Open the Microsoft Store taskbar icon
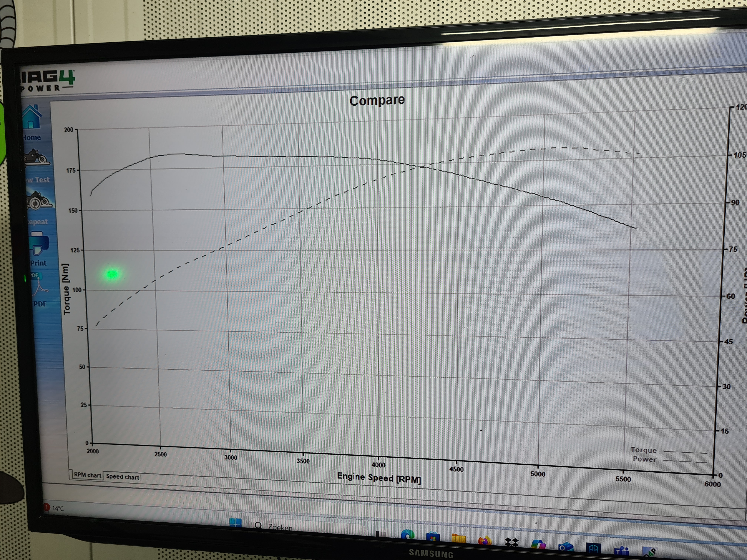This screenshot has height=560, width=747. (433, 537)
